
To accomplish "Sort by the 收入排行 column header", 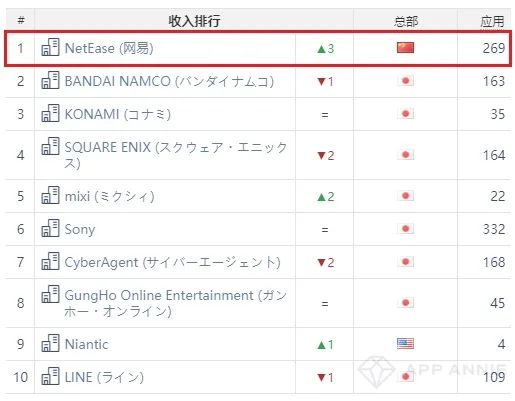I will pyautogui.click(x=194, y=21).
